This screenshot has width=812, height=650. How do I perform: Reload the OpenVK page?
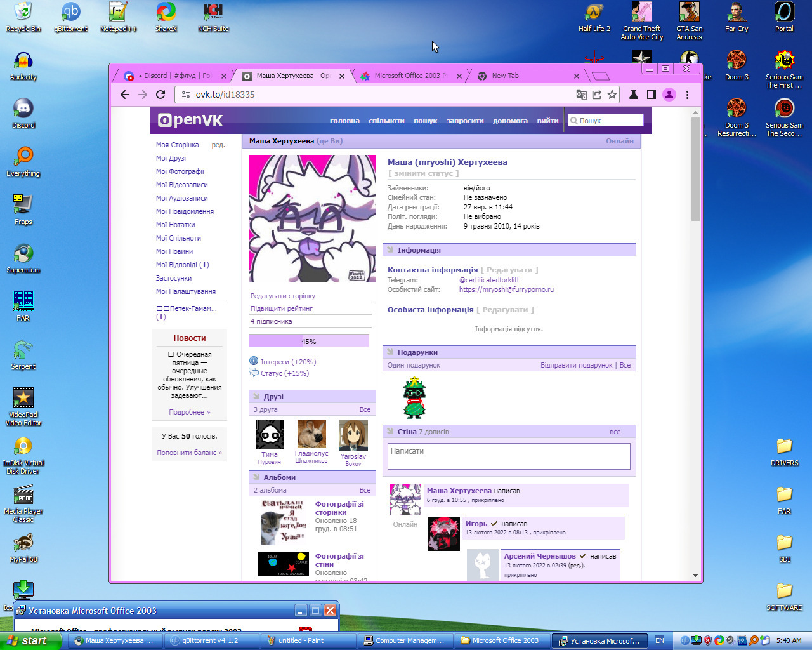(x=160, y=95)
